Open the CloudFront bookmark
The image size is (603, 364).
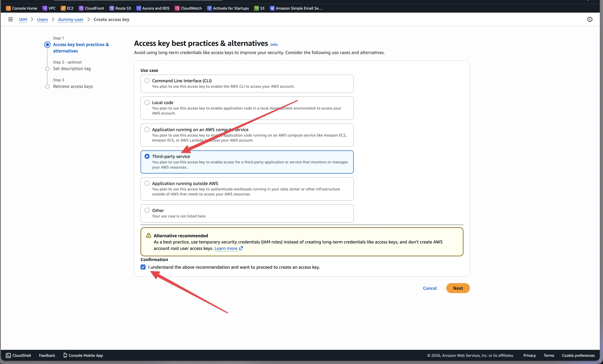91,8
